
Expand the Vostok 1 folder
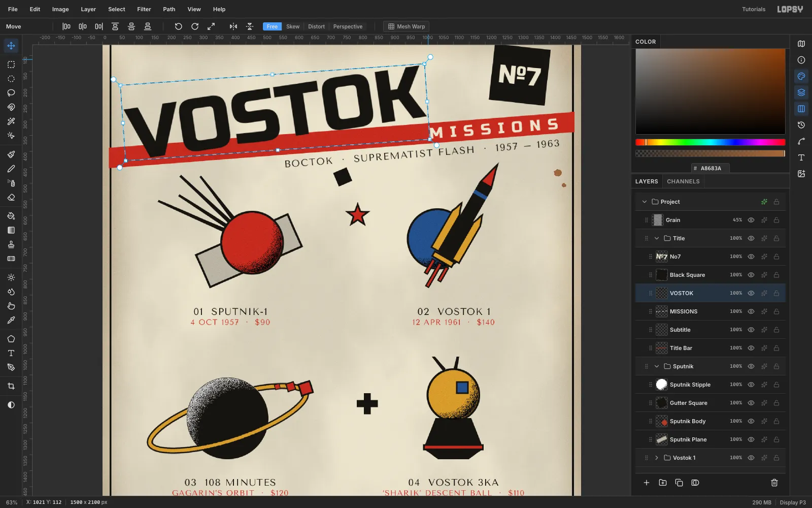point(657,458)
